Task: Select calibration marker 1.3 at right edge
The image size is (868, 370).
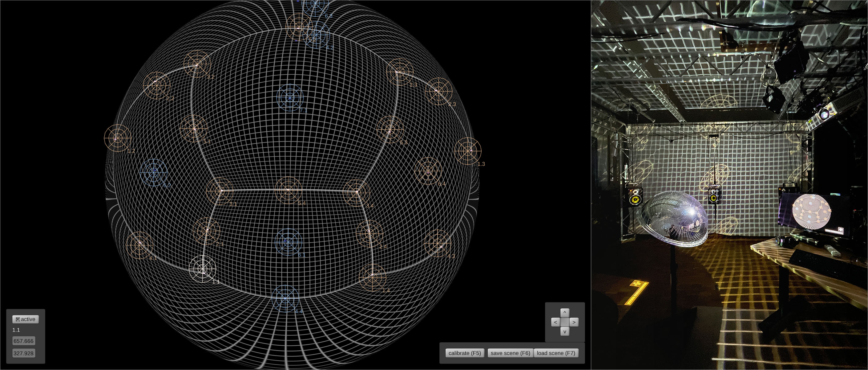Action: (468, 151)
